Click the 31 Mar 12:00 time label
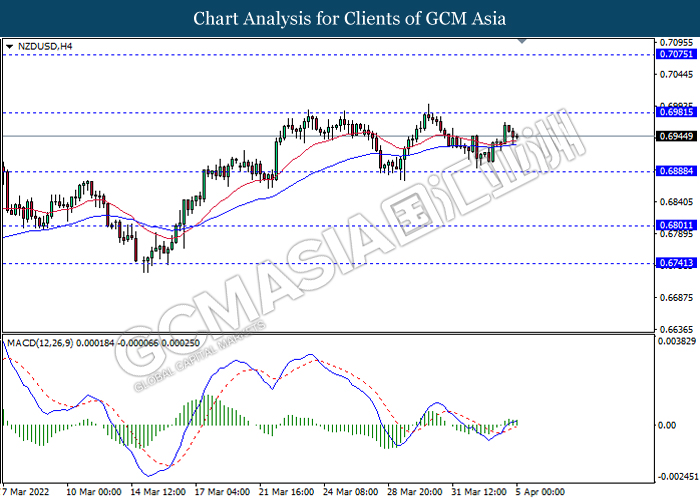 (x=479, y=492)
